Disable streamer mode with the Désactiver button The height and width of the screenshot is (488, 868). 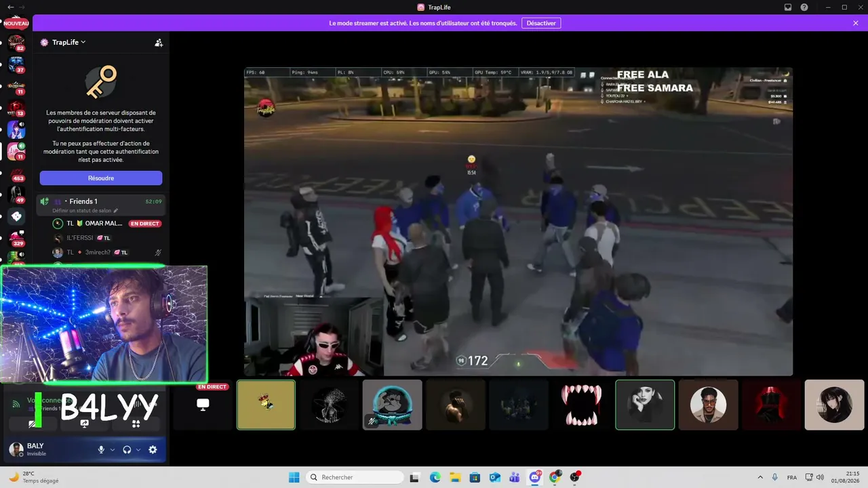tap(541, 23)
